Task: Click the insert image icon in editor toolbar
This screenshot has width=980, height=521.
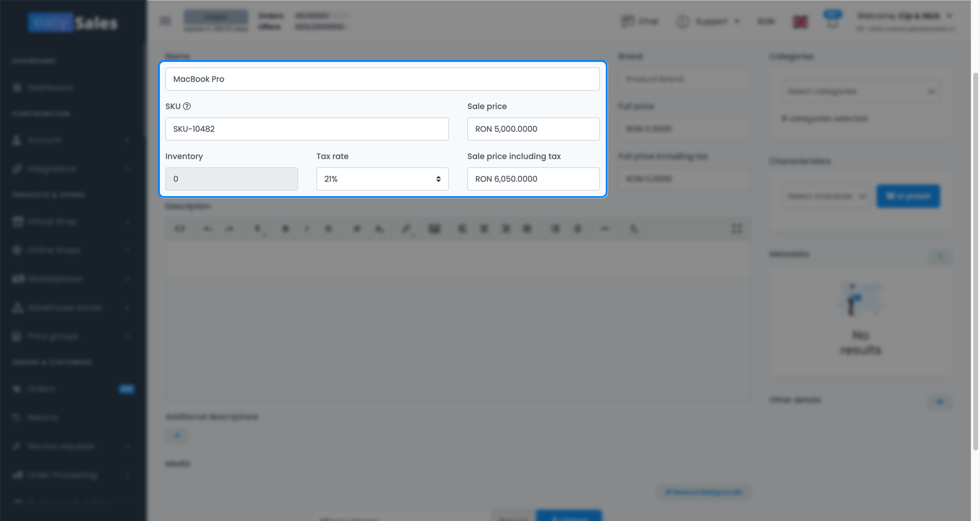Action: [x=434, y=229]
